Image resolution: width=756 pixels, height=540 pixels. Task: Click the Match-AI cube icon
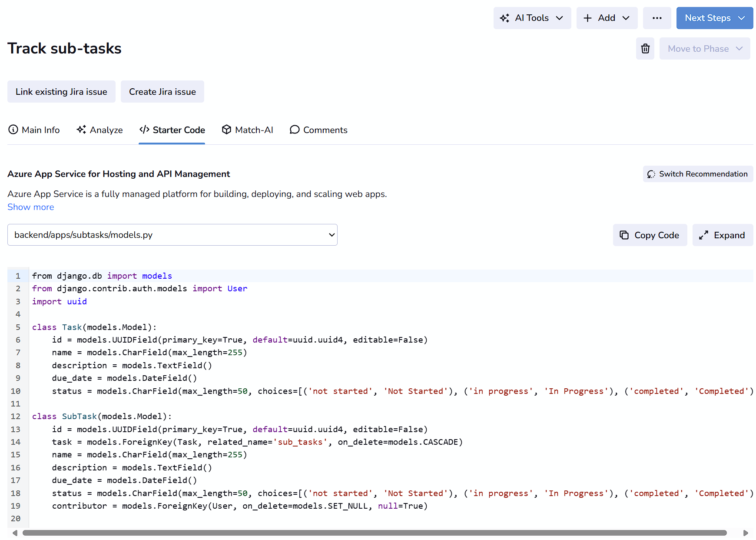click(226, 130)
